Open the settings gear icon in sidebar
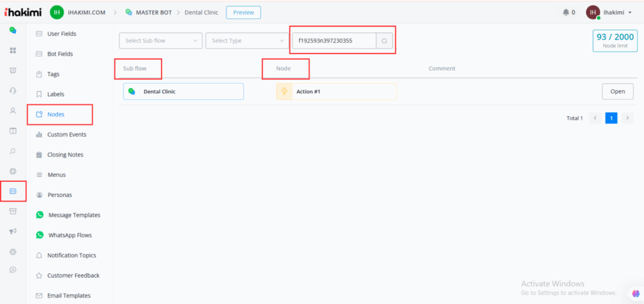This screenshot has height=304, width=644. pyautogui.click(x=13, y=252)
